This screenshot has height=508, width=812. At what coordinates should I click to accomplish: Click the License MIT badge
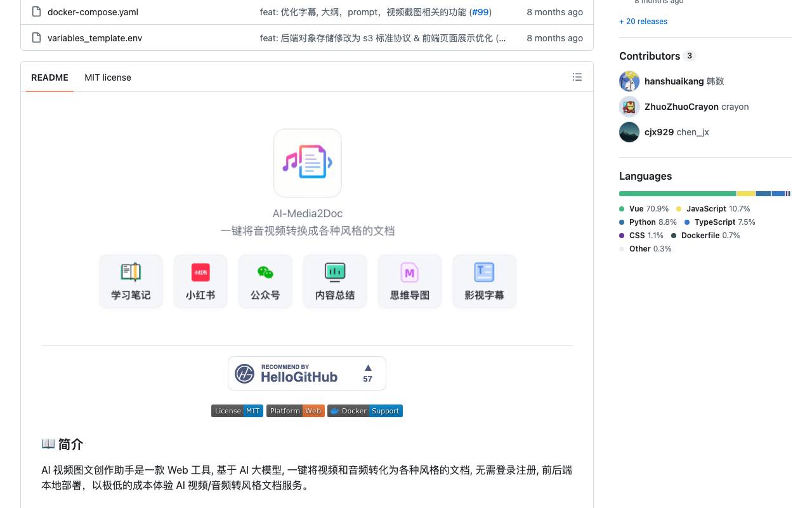pos(237,411)
